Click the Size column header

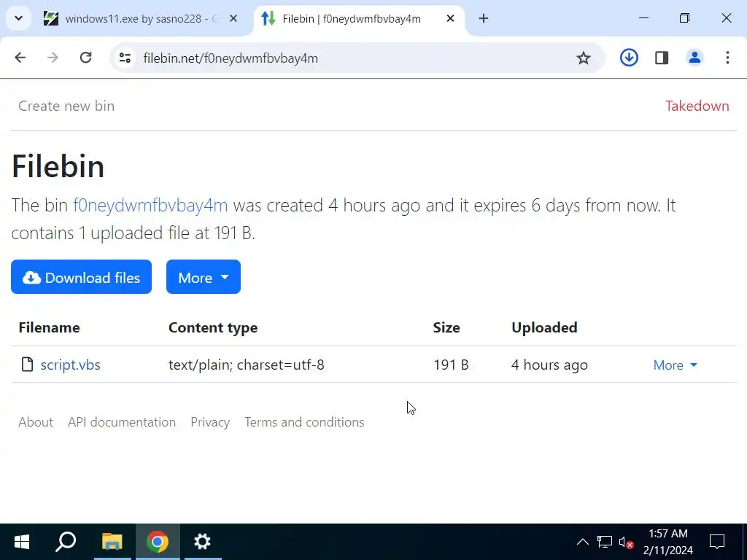[446, 327]
